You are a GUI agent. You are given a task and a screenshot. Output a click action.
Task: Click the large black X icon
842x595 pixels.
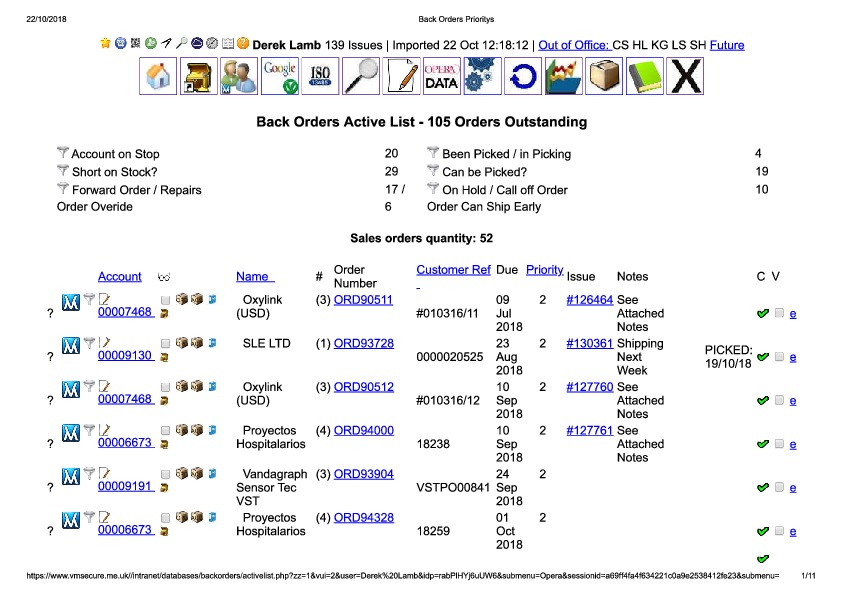[686, 76]
